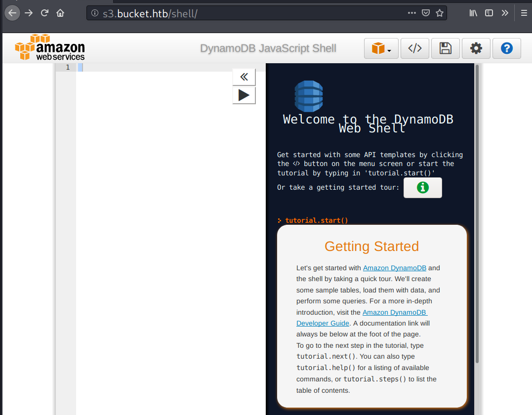Viewport: 532px width, 415px height.
Task: Collapse the editor with double chevron
Action: coord(244,77)
